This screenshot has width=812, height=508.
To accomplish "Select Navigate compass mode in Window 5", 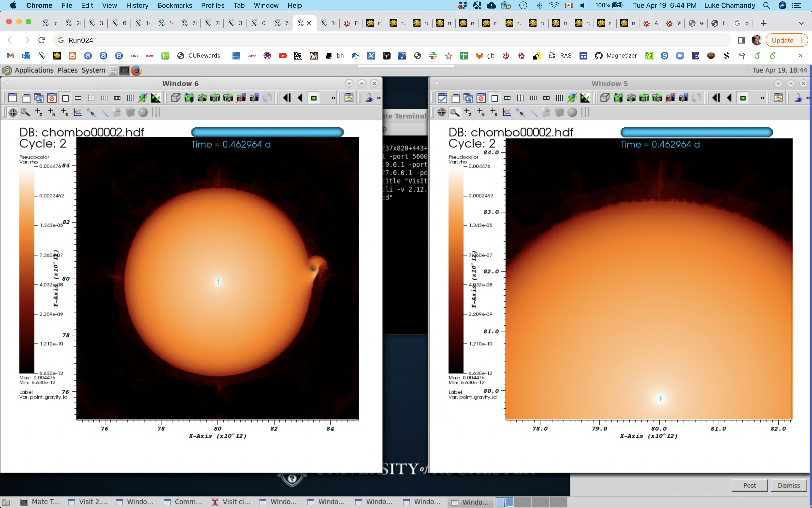I will click(x=442, y=112).
